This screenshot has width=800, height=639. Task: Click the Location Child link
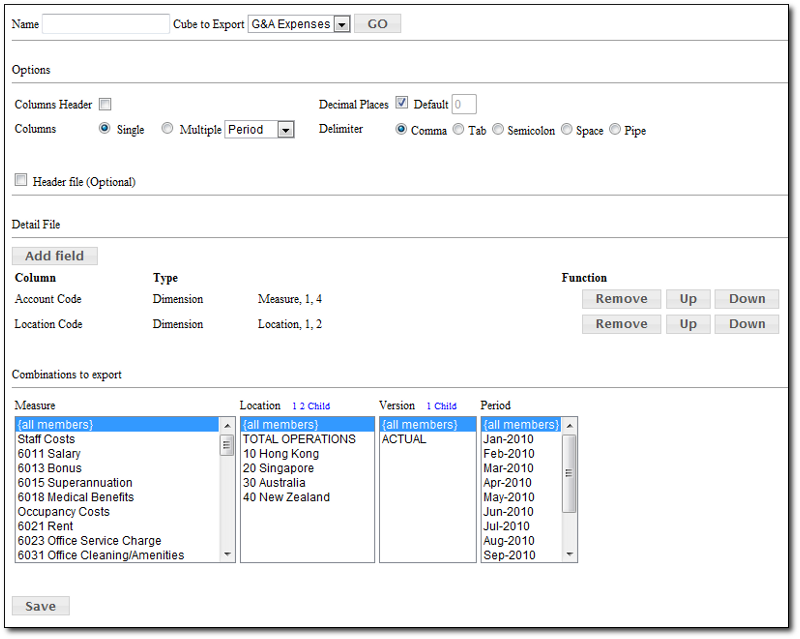click(x=318, y=407)
